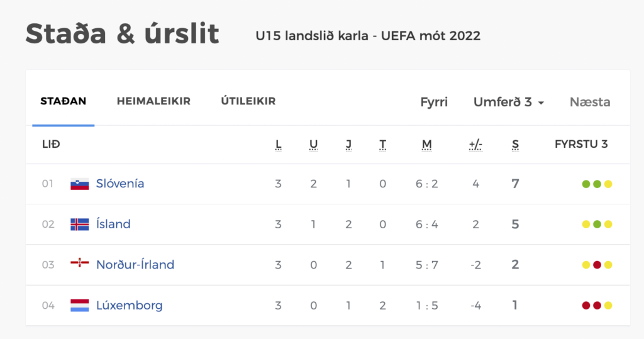This screenshot has width=644, height=339.
Task: Switch to the ÚTILEIKIR tab
Action: tap(248, 101)
